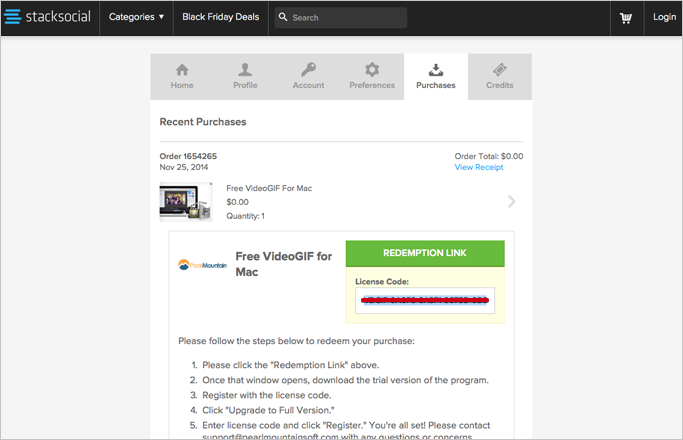Open the shopping cart

pos(626,18)
